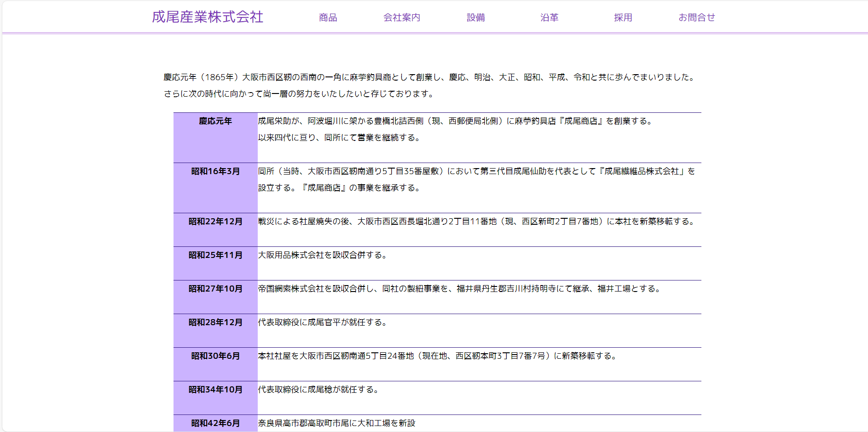
Task: Click the line starting 帝国網索株式会社を吸収合併し
Action: [460, 289]
